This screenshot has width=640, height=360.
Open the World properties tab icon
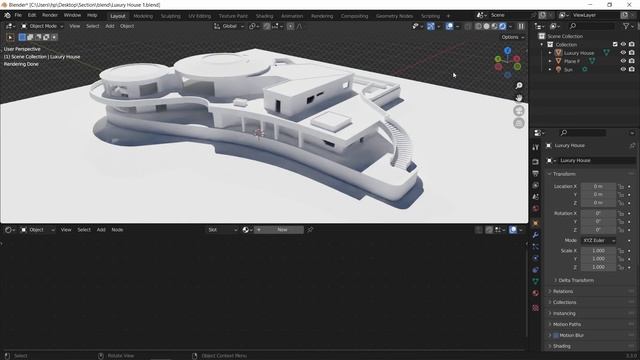pyautogui.click(x=536, y=209)
